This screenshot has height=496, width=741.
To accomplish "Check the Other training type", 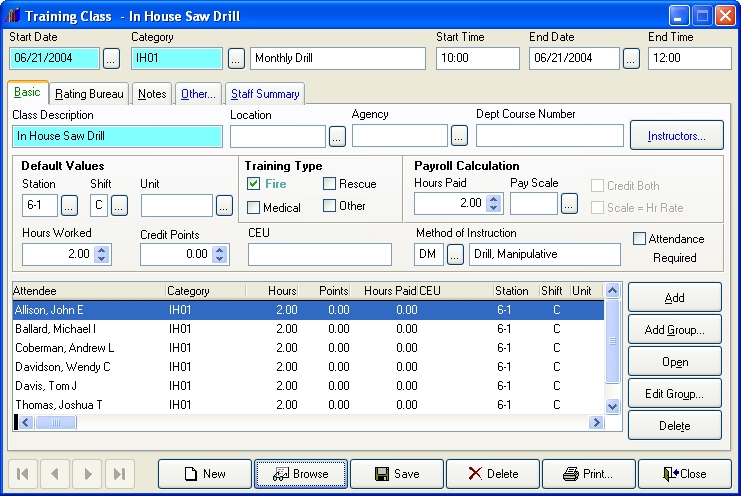I will 329,205.
